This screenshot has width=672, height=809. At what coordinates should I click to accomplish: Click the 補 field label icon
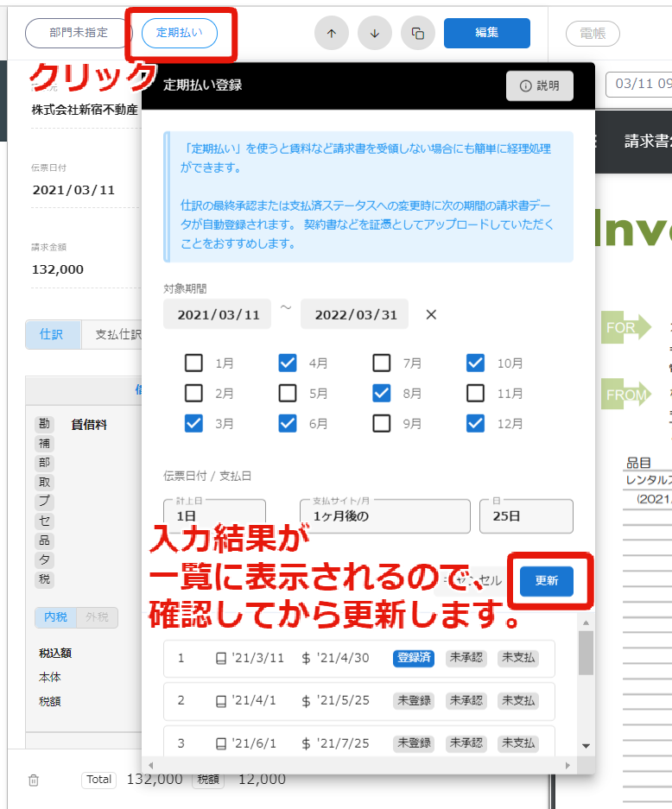coord(44,443)
